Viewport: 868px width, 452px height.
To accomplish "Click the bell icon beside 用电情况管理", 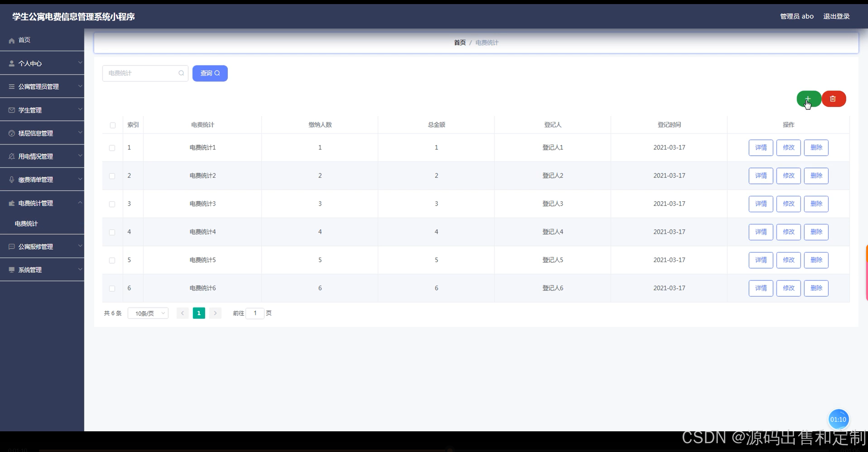I will [12, 156].
